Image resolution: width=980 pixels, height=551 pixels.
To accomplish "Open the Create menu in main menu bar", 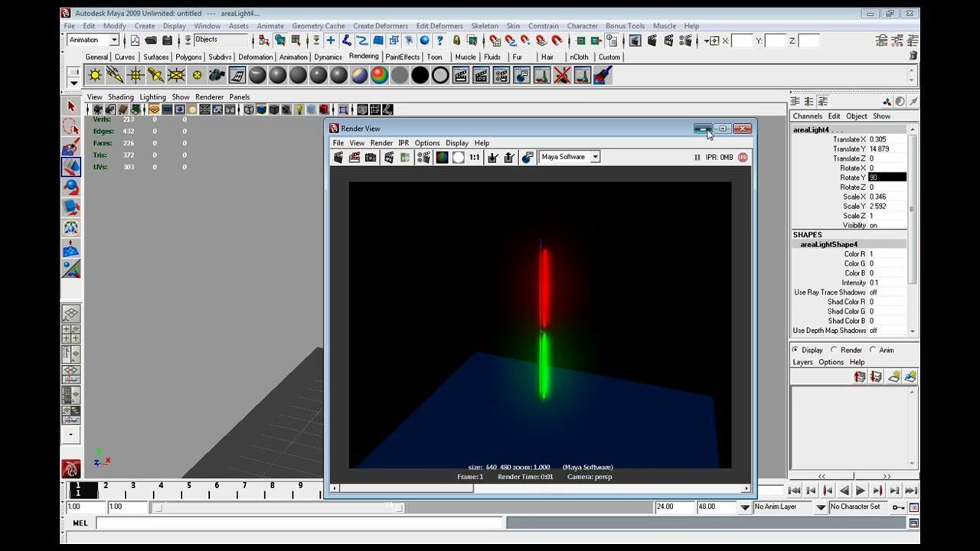I will [x=145, y=26].
